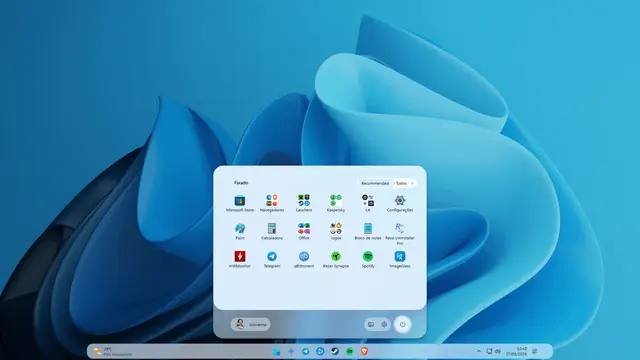The width and height of the screenshot is (640, 360).
Task: Open Telegram from the taskbar
Action: pos(305,351)
